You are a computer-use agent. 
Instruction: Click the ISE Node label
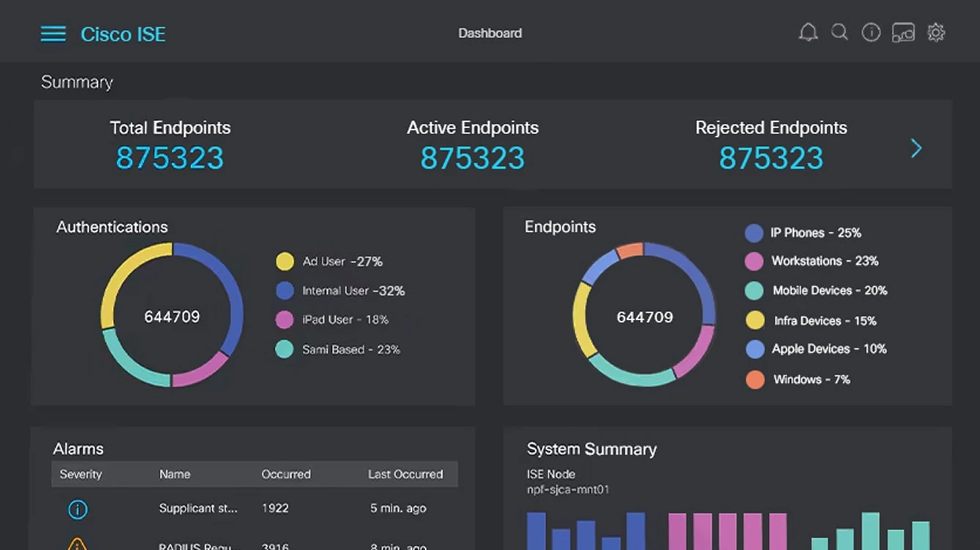tap(551, 474)
